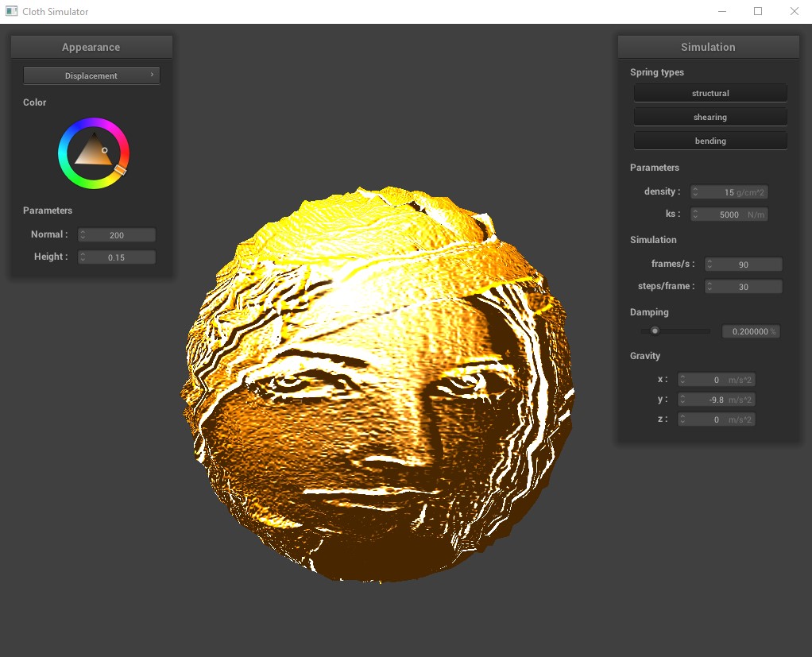Click the density field showing 15 g/cm^2

pyautogui.click(x=729, y=192)
